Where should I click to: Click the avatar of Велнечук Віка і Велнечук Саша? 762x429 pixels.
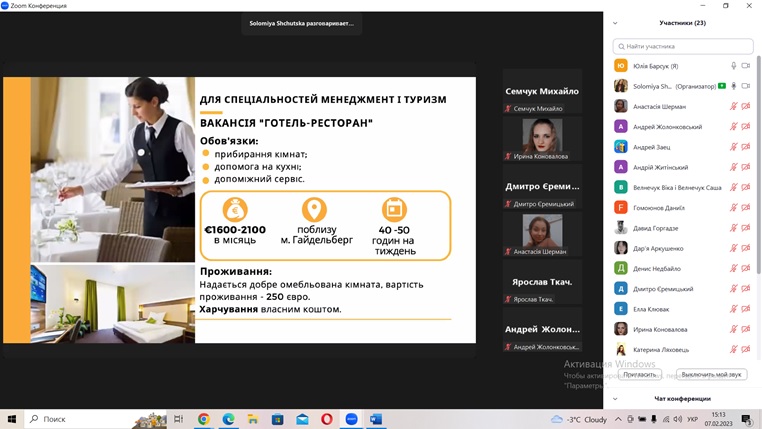(621, 187)
